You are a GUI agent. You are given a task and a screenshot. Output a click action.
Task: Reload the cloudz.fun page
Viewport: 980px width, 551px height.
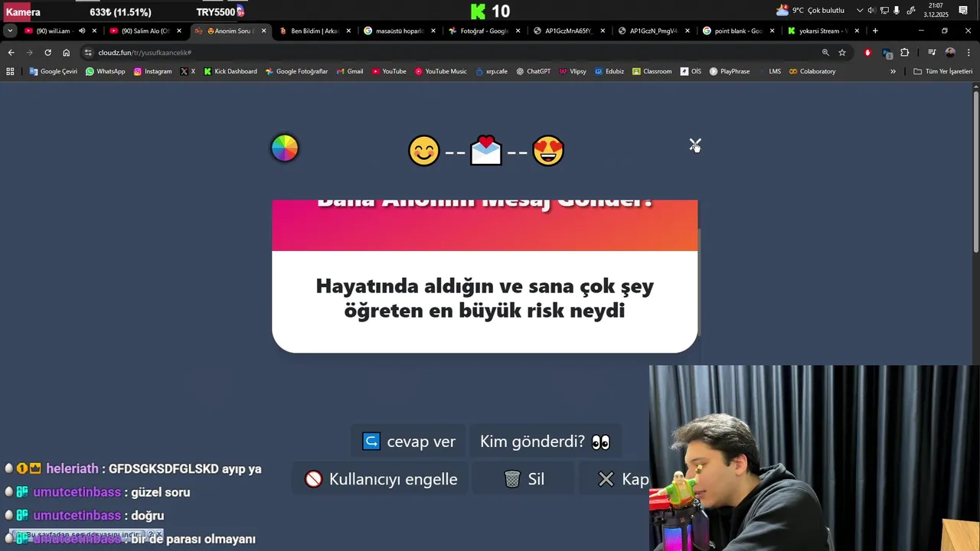[x=47, y=53]
